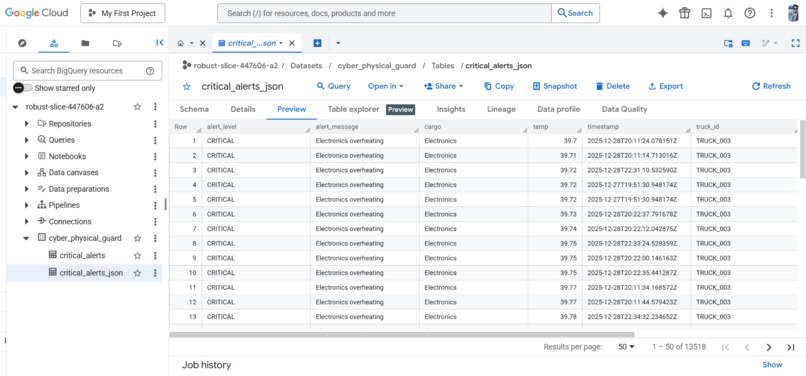The width and height of the screenshot is (806, 376).
Task: Click the help icon in search box
Action: (150, 71)
